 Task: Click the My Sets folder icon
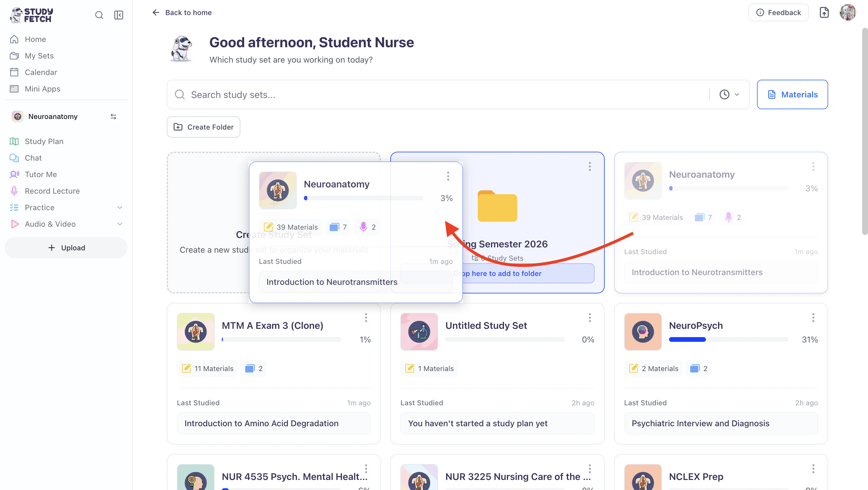click(14, 55)
